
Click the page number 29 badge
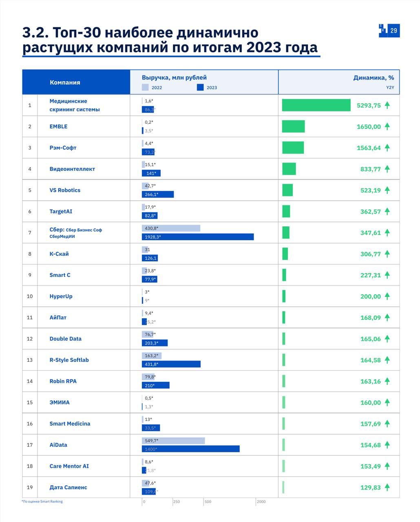[394, 30]
